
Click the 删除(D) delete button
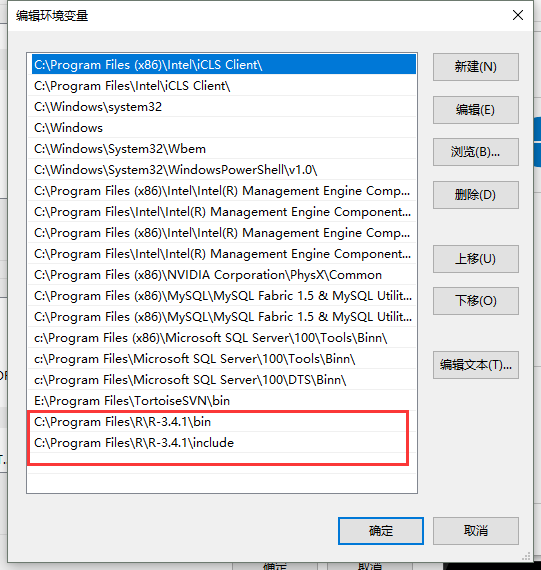[x=476, y=195]
